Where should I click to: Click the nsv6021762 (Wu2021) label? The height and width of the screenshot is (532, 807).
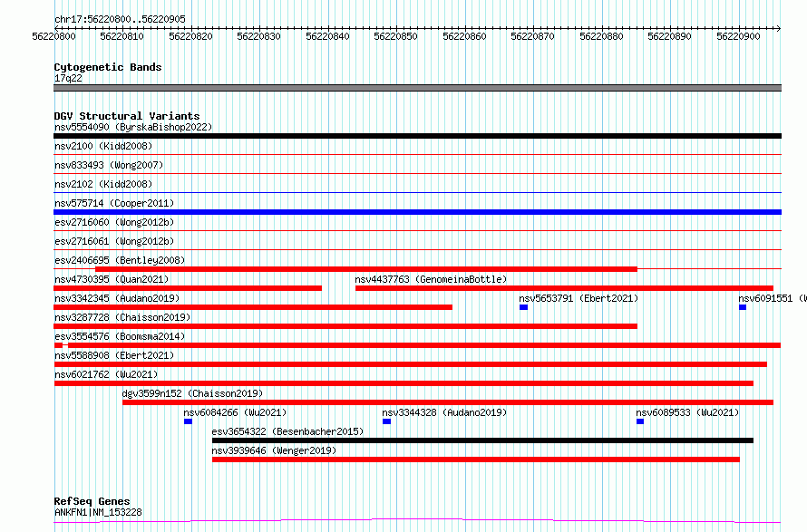tap(106, 374)
